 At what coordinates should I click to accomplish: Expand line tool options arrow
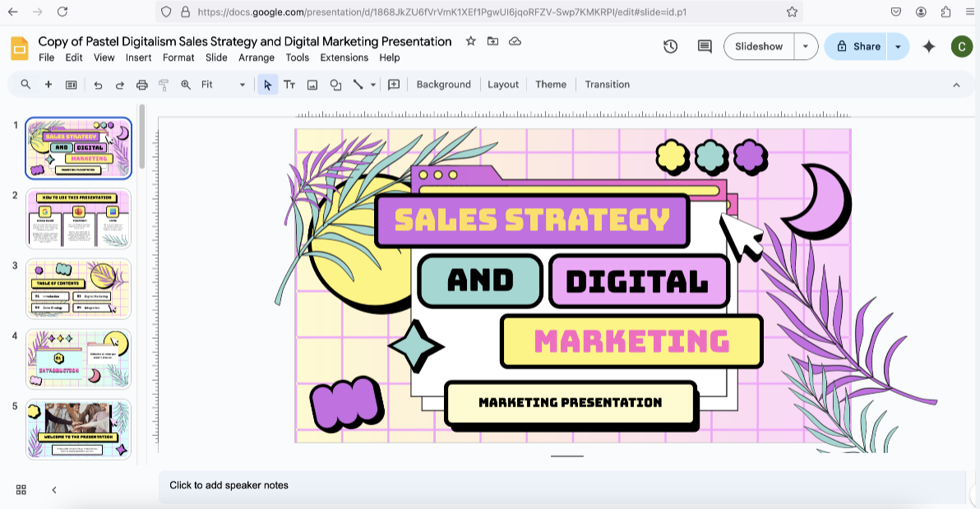373,85
